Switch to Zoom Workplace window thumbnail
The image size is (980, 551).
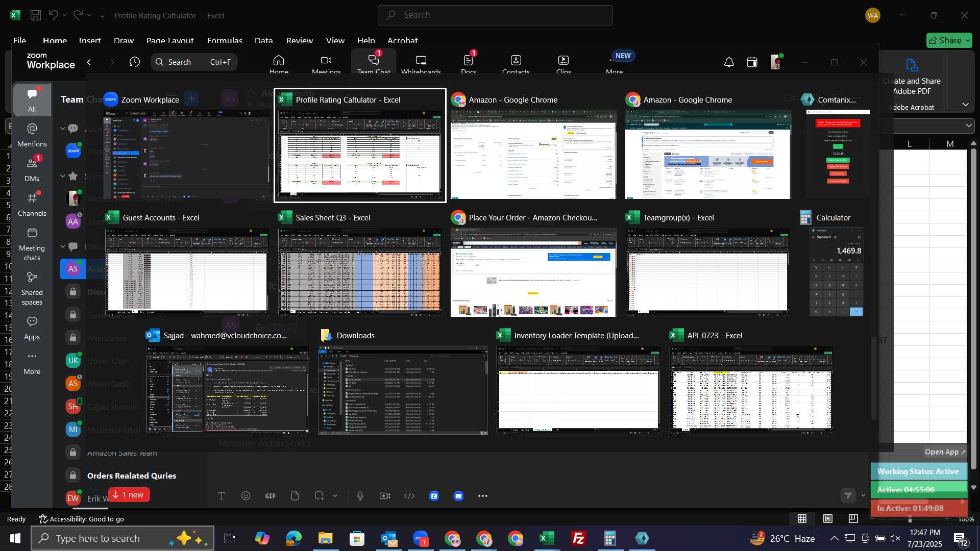(187, 145)
